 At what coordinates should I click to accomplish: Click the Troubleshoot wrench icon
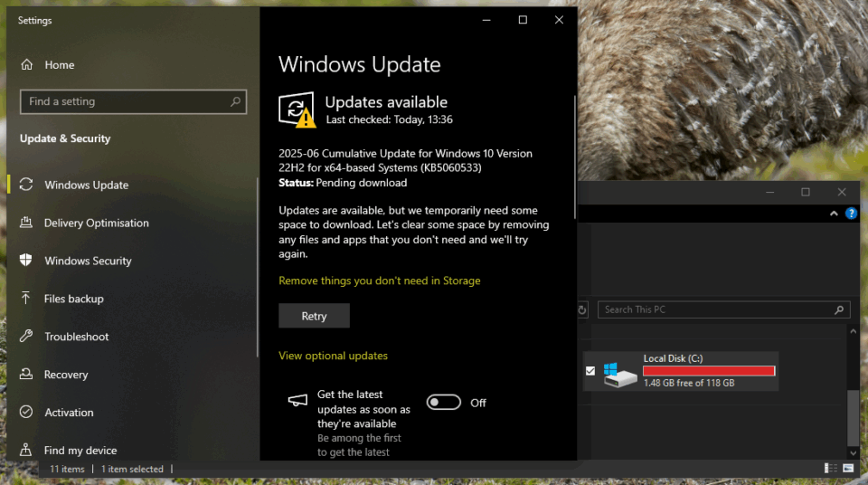click(26, 336)
